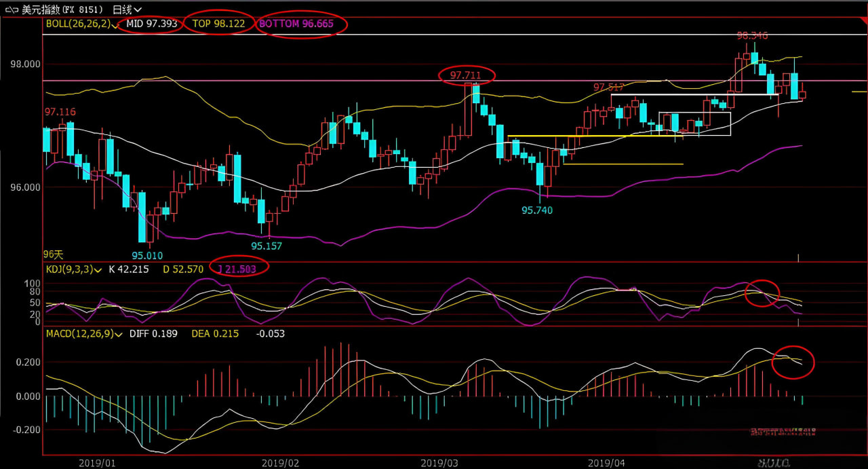
Task: Click the 98.346 peak price label
Action: click(752, 35)
